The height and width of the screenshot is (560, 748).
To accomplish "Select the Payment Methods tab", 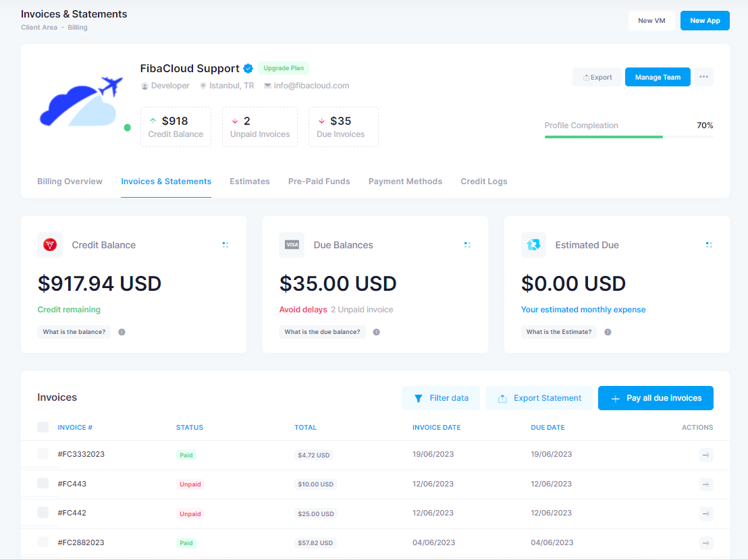I will pos(405,181).
